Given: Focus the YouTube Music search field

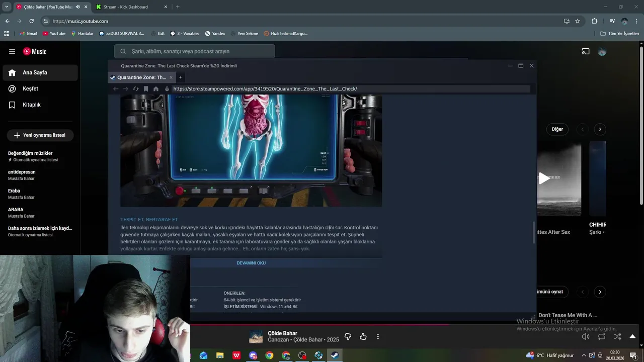Looking at the screenshot, I should click(195, 51).
